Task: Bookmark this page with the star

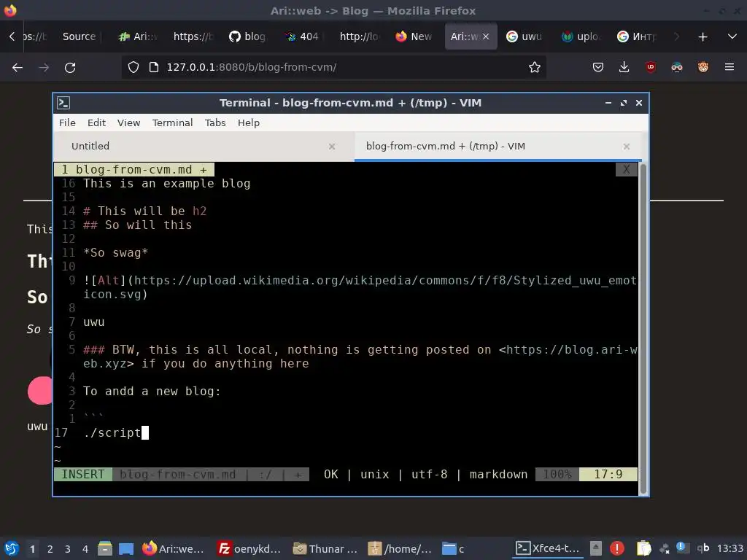Action: tap(535, 67)
